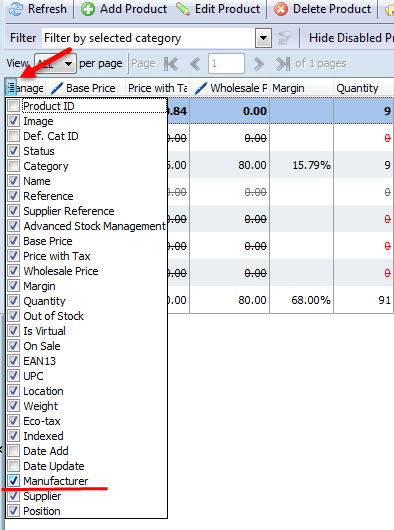The width and height of the screenshot is (394, 530).
Task: Click the next page arrow
Action: click(258, 64)
